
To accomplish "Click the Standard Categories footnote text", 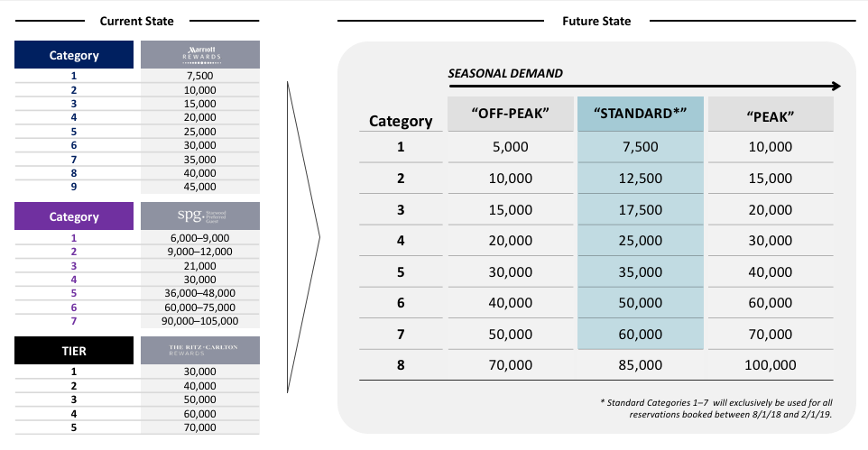I will click(716, 406).
